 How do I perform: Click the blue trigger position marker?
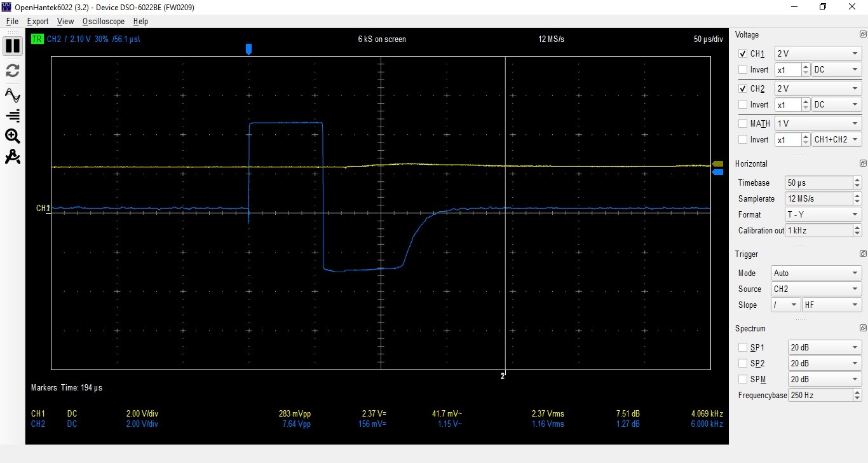(248, 49)
